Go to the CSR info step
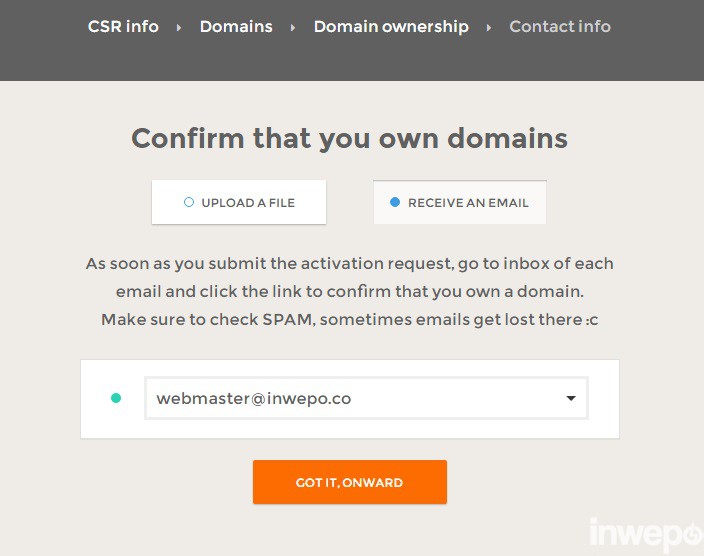 point(123,27)
